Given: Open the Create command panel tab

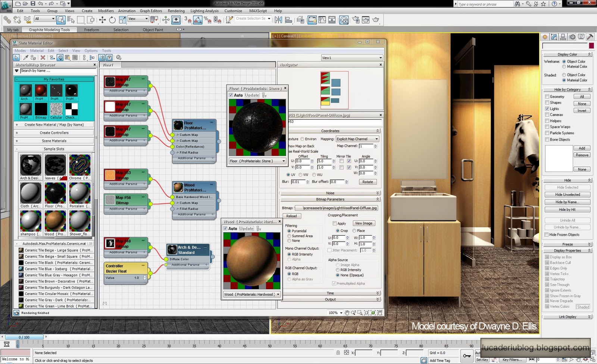Looking at the screenshot, I should pyautogui.click(x=545, y=37).
